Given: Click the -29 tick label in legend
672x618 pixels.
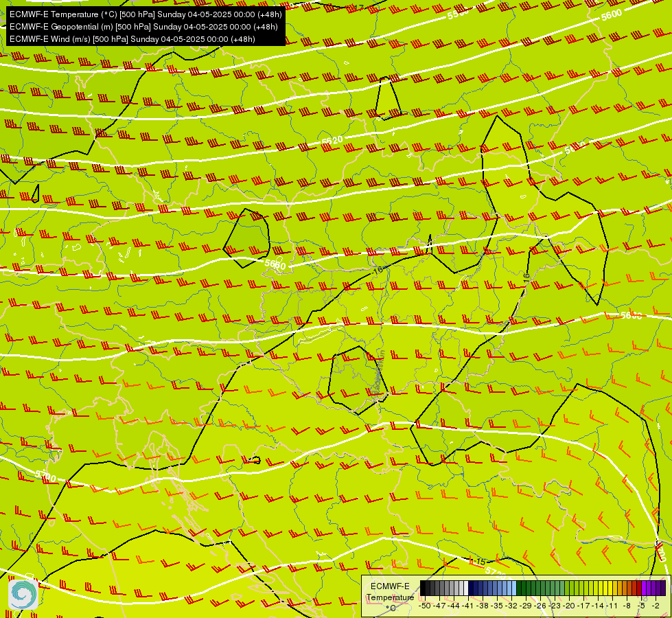Looking at the screenshot, I should (x=526, y=606).
